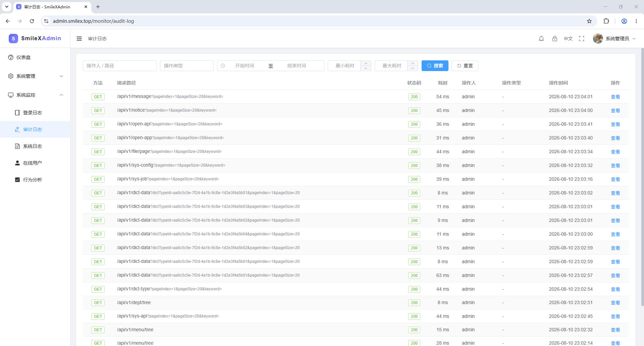
Task: Expand the 系统管理 menu
Action: pyautogui.click(x=35, y=76)
